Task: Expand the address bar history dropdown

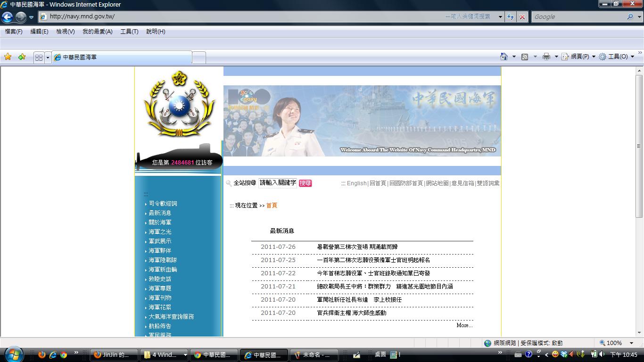Action: pyautogui.click(x=500, y=16)
